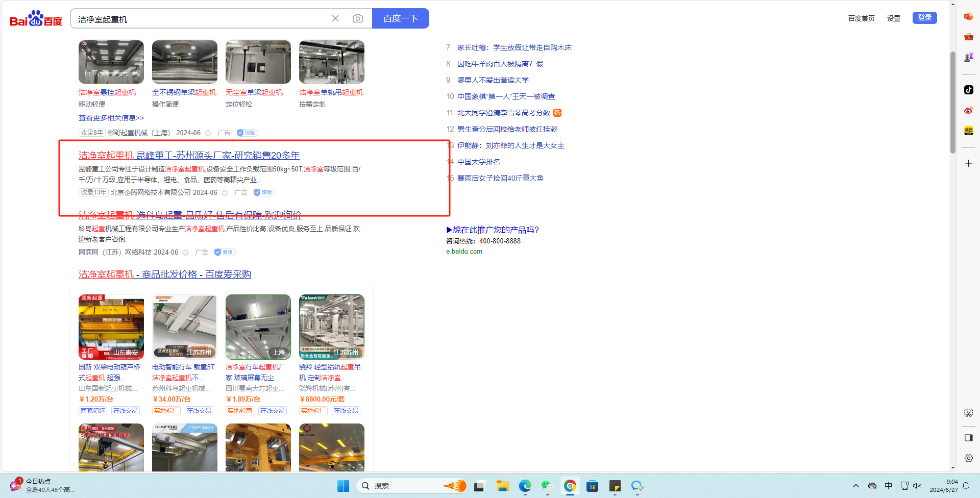Open the 设置 menu at top right
This screenshot has height=498, width=980.
[894, 18]
